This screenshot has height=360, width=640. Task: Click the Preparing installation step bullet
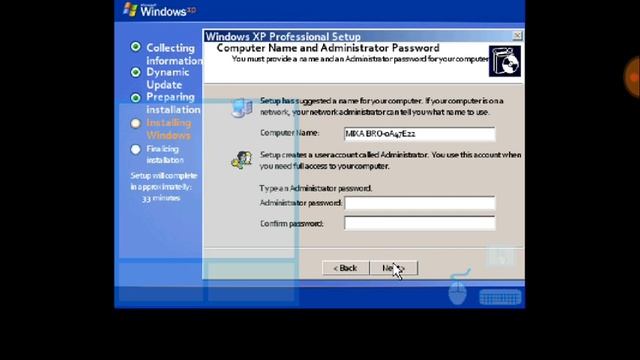point(136,98)
